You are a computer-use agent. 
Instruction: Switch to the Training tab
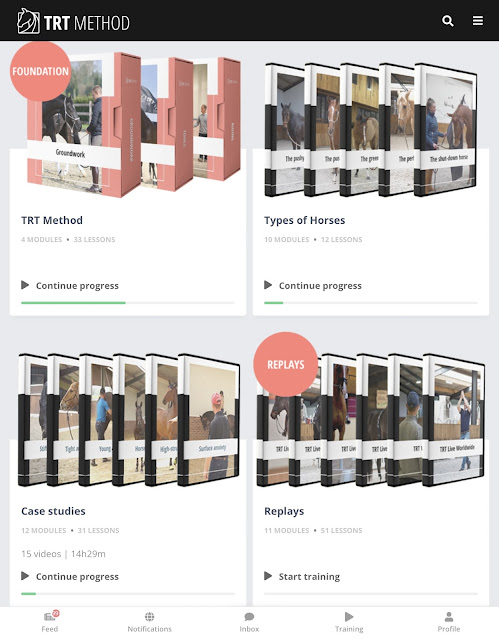point(349,622)
